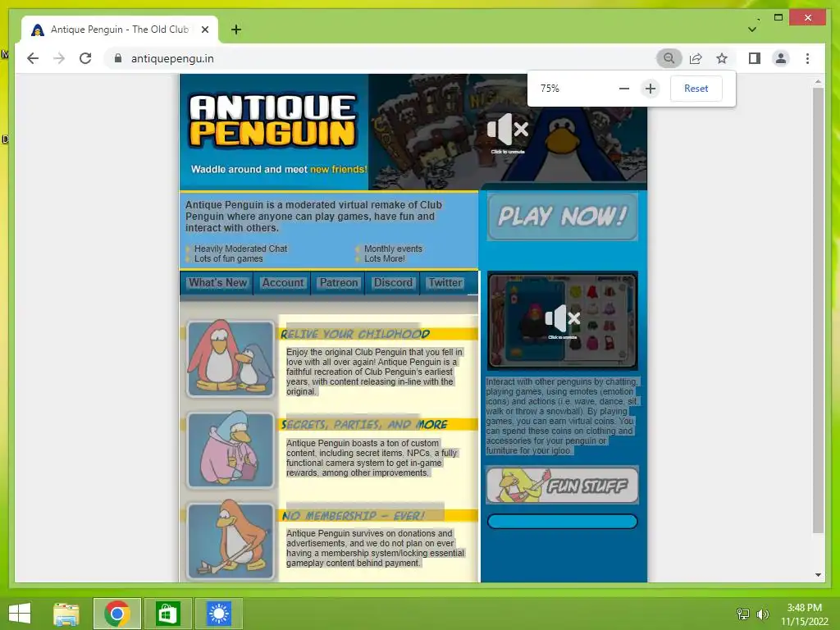Click the 'Lots of fun games' bullet text
The width and height of the screenshot is (840, 630).
(228, 258)
